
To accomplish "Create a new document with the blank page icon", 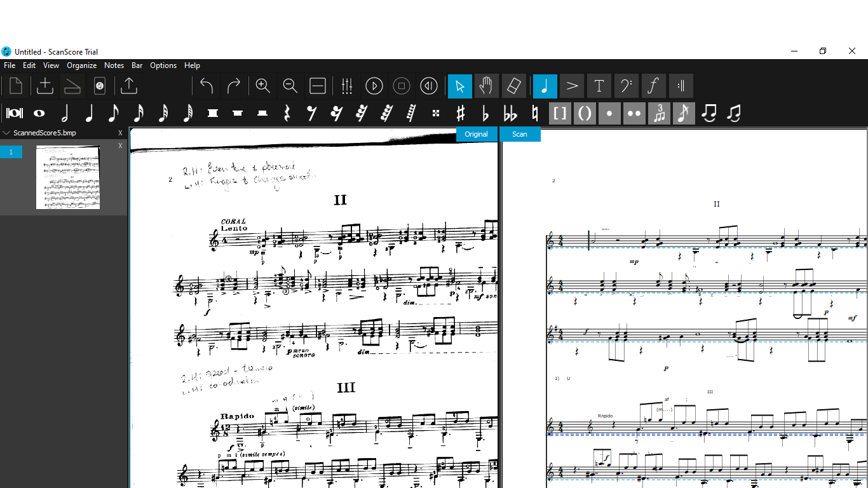I will tap(16, 86).
